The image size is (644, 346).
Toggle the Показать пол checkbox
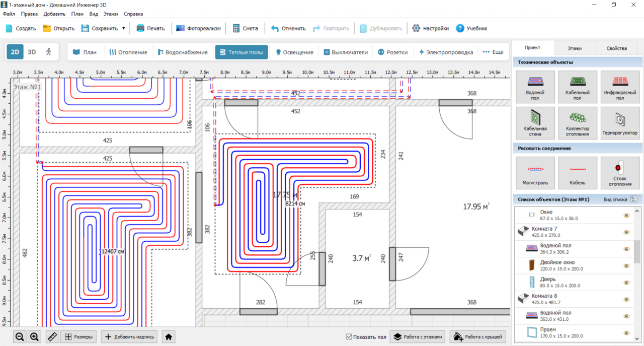(x=350, y=337)
